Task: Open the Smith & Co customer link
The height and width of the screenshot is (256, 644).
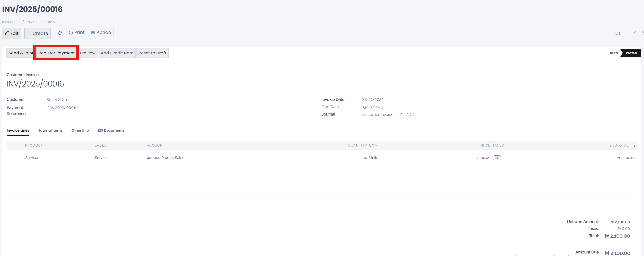Action: coord(57,100)
